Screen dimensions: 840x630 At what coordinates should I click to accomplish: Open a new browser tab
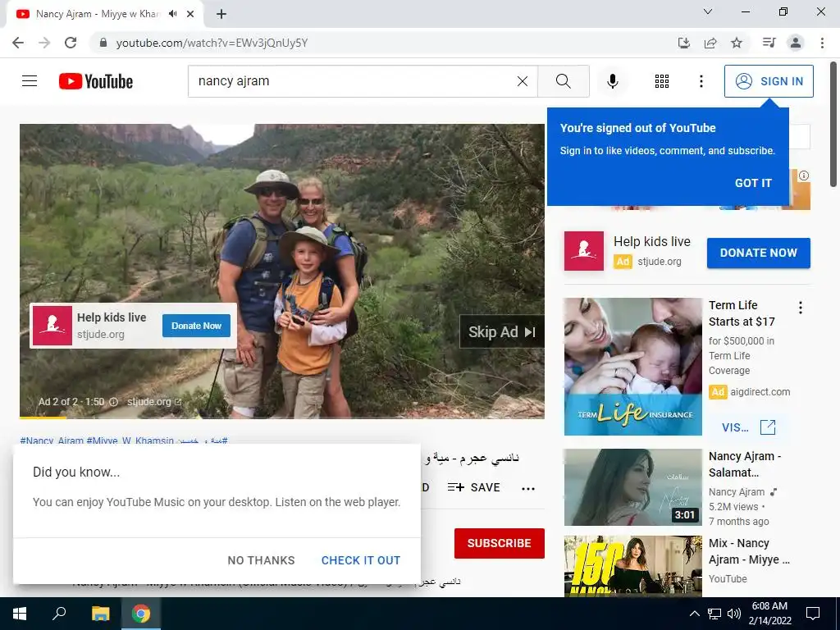click(221, 14)
